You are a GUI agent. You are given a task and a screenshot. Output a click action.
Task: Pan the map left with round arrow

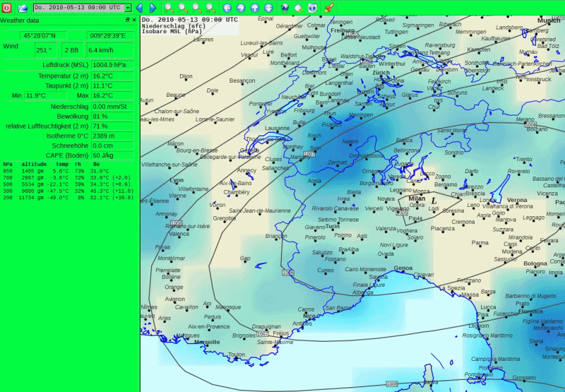pos(227,8)
